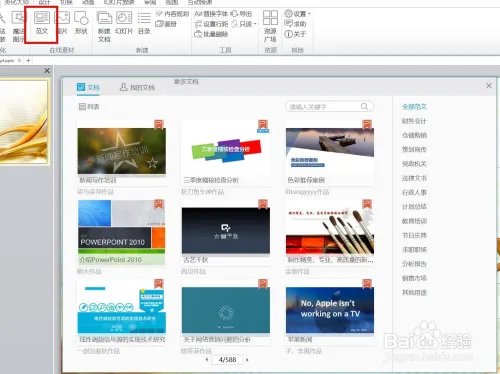Select the slide thumbnail in left pane
The width and height of the screenshot is (500, 374).
[x=24, y=122]
